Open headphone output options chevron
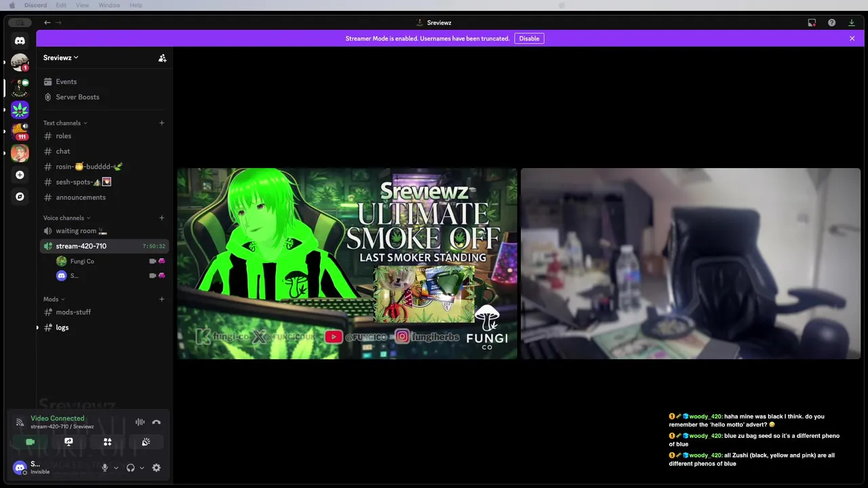 pos(142,468)
